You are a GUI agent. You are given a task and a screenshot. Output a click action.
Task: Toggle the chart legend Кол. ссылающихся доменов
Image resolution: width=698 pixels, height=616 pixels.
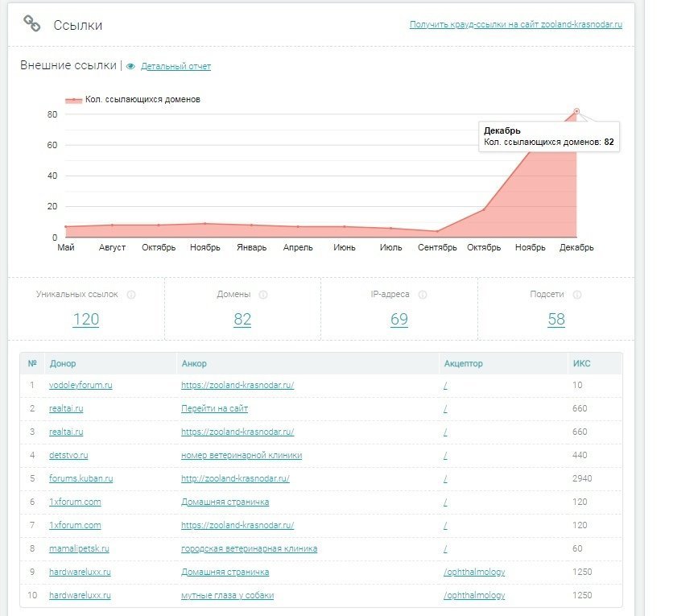[133, 100]
